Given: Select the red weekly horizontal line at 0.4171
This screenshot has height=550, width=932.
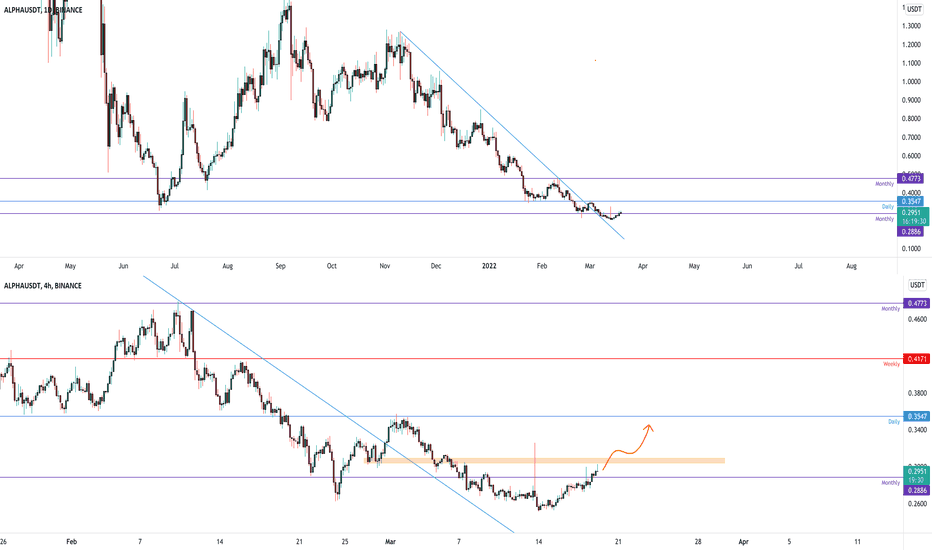Looking at the screenshot, I should tap(450, 359).
